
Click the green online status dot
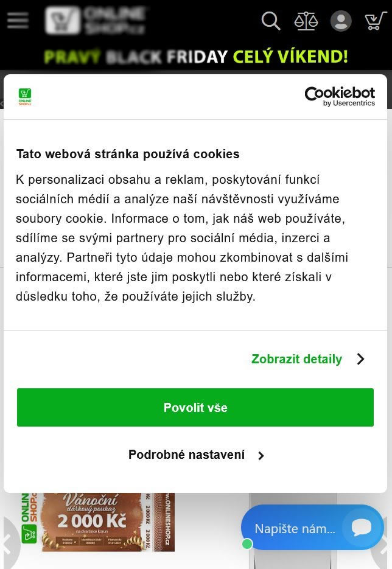click(x=247, y=543)
